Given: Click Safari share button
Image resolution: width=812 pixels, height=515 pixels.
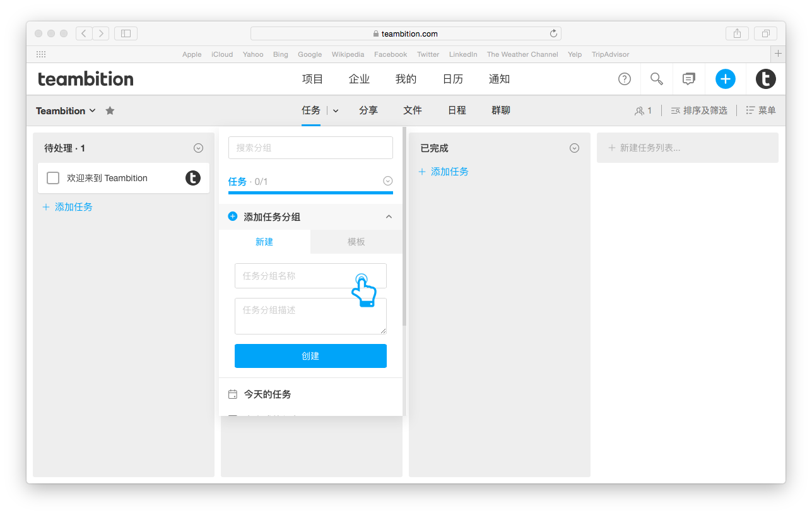Looking at the screenshot, I should (737, 33).
